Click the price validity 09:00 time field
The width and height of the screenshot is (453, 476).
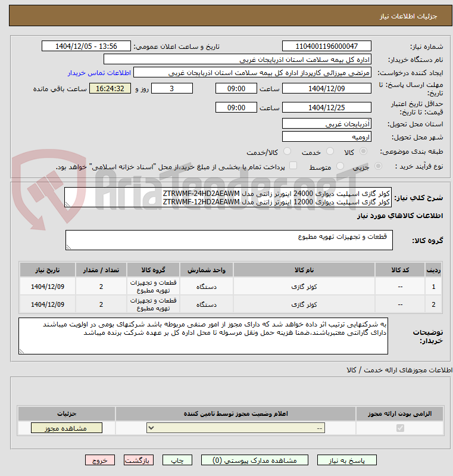click(x=236, y=107)
